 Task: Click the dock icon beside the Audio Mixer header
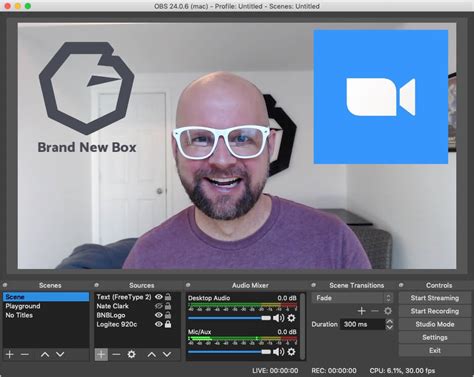coord(188,285)
